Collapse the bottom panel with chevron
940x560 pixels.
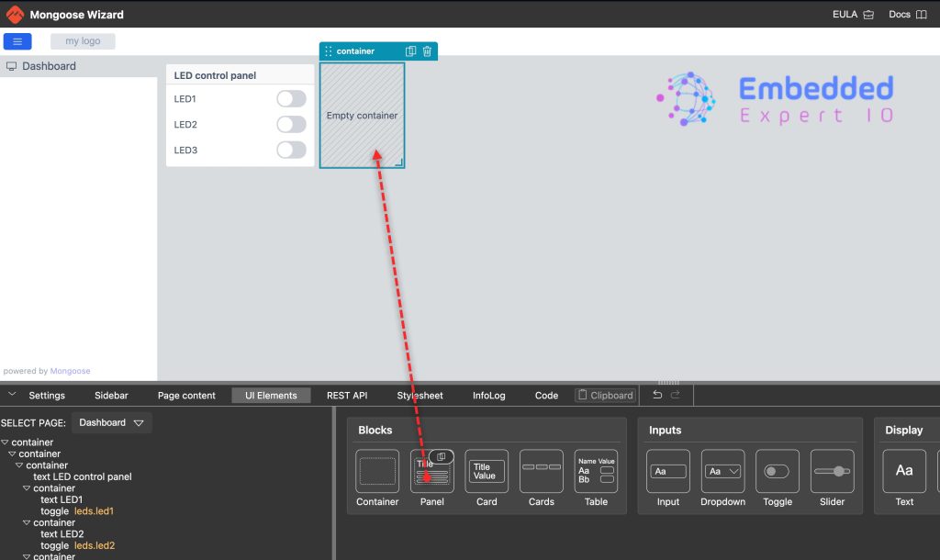coord(12,395)
